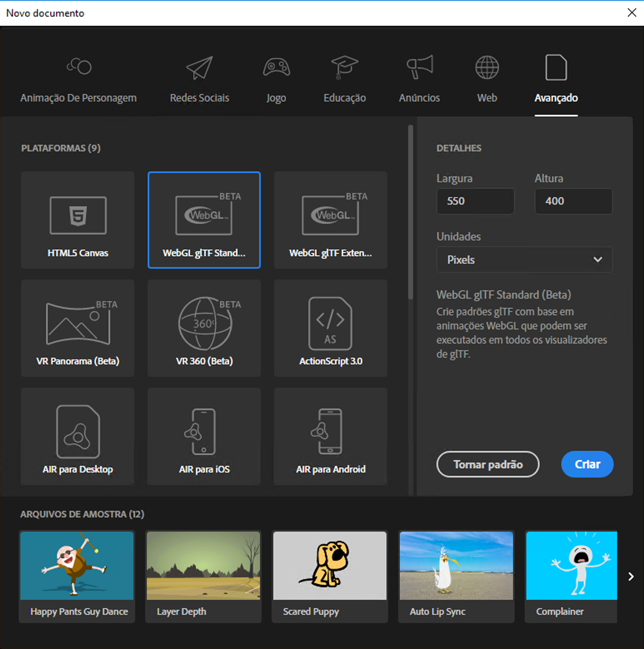Select ActionScript 3.0 platform
This screenshot has width=644, height=649.
pos(330,328)
